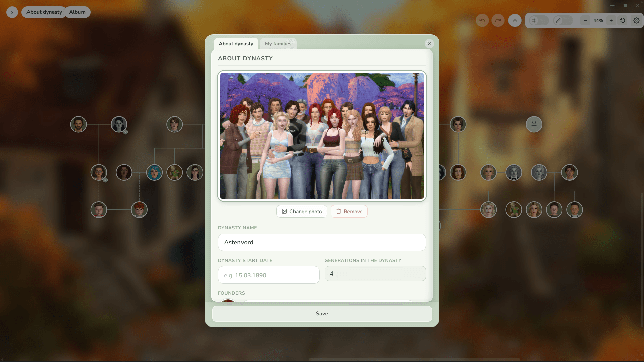Zoom in with plus icon
Image resolution: width=644 pixels, height=362 pixels.
point(611,21)
